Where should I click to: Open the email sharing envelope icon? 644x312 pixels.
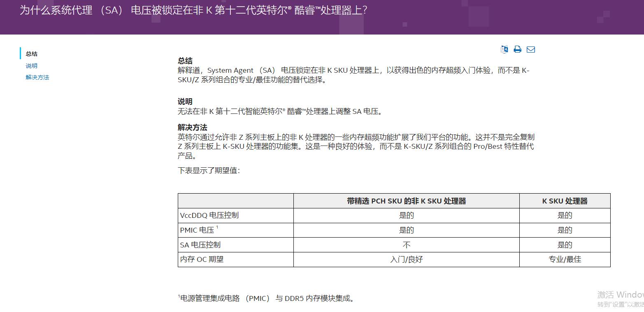(x=531, y=49)
